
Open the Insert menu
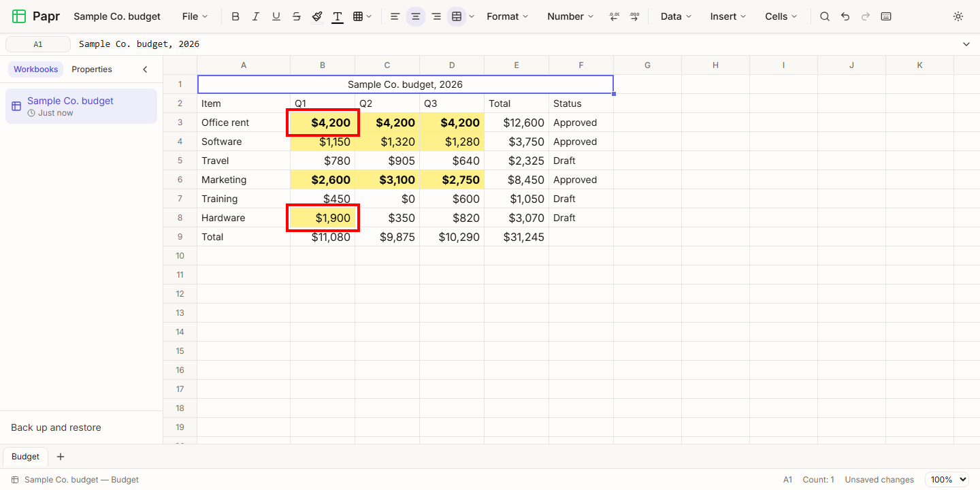click(728, 16)
